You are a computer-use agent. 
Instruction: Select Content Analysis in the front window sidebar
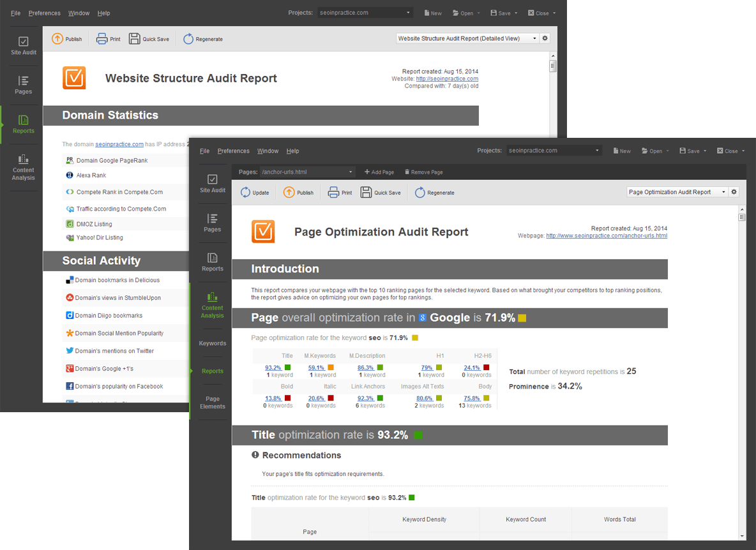point(212,305)
